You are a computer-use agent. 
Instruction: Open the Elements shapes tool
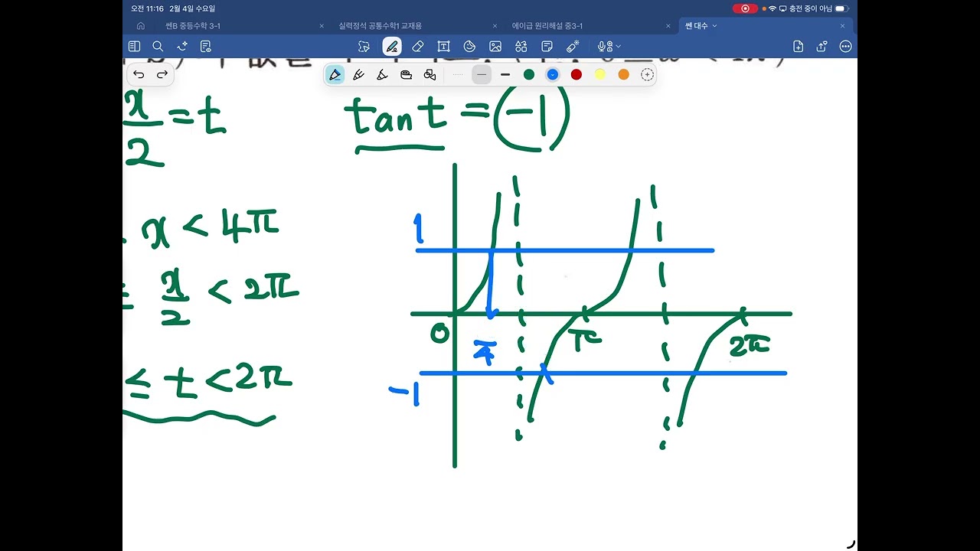[x=521, y=46]
